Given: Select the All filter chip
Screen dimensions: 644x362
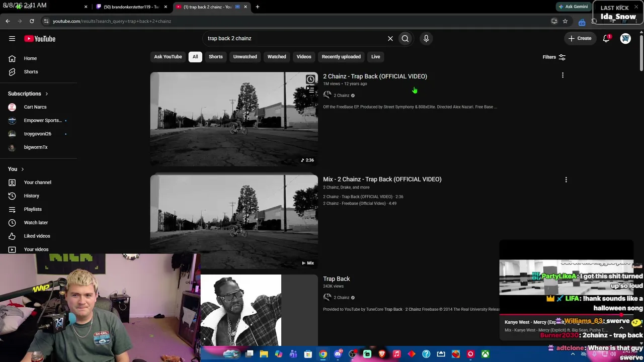Looking at the screenshot, I should (195, 57).
